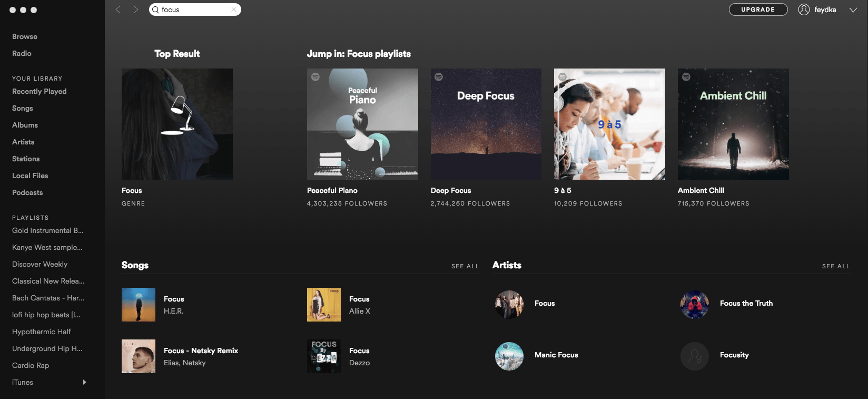
Task: Click the user profile avatar icon
Action: [804, 9]
